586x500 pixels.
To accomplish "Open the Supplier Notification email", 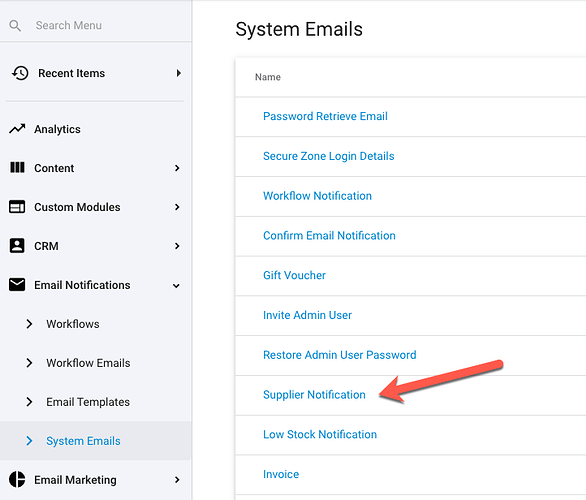I will click(314, 395).
